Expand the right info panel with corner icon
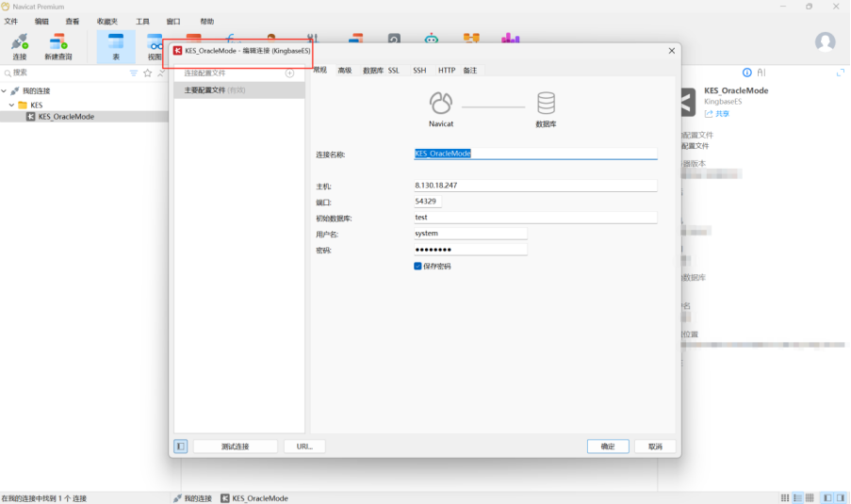 841,73
